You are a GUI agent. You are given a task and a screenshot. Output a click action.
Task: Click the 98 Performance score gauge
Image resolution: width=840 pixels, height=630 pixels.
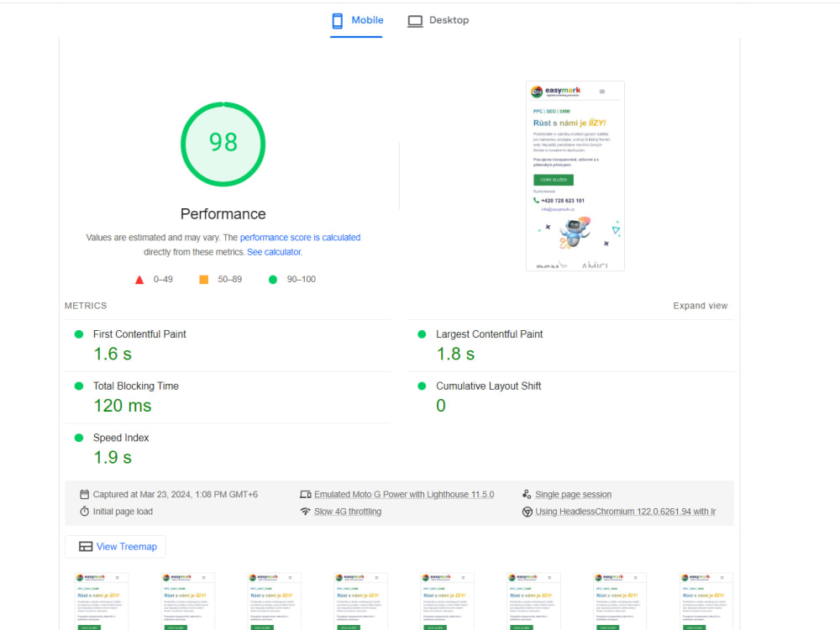click(223, 144)
